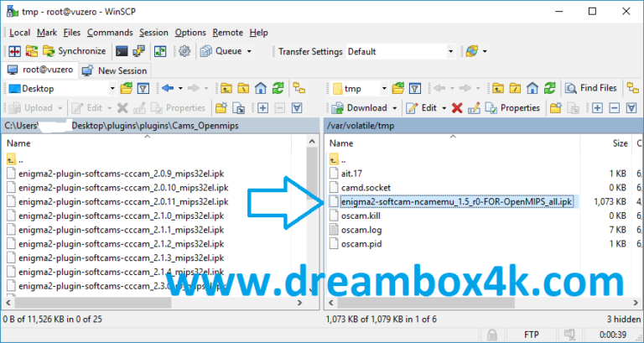Click the remote Download button
This screenshot has height=343, width=644.
click(360, 108)
